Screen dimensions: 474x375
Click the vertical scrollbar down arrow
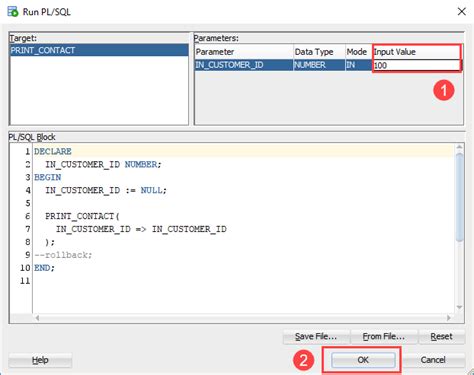pyautogui.click(x=459, y=307)
